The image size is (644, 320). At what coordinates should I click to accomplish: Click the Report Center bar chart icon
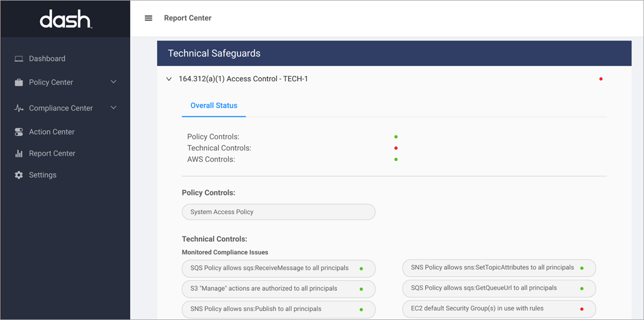(19, 153)
